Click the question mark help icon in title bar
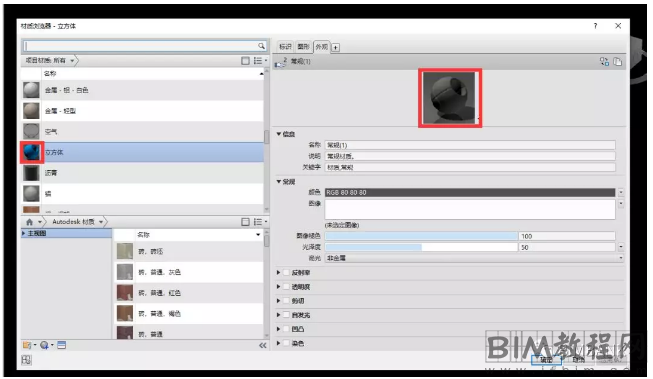The image size is (653, 379). coord(595,26)
